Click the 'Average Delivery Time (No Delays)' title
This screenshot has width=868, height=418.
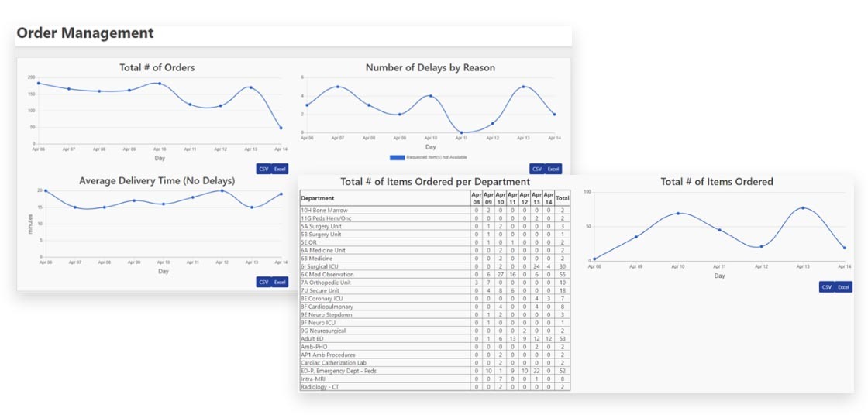[x=157, y=181]
